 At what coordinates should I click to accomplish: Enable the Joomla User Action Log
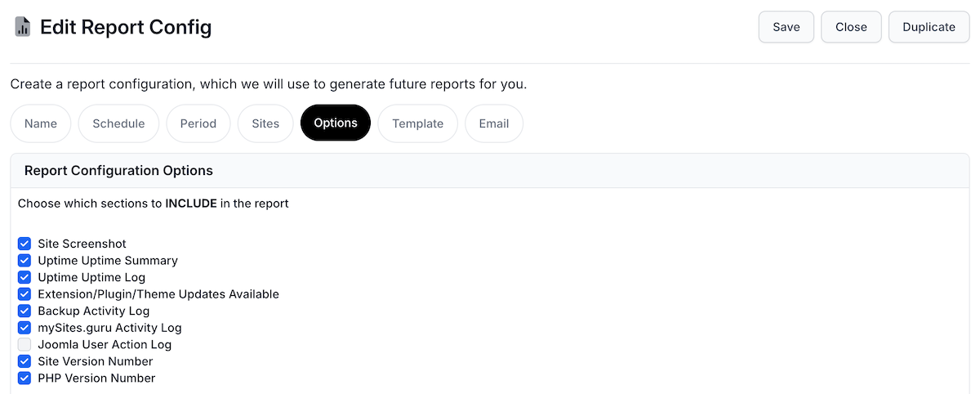click(x=24, y=344)
